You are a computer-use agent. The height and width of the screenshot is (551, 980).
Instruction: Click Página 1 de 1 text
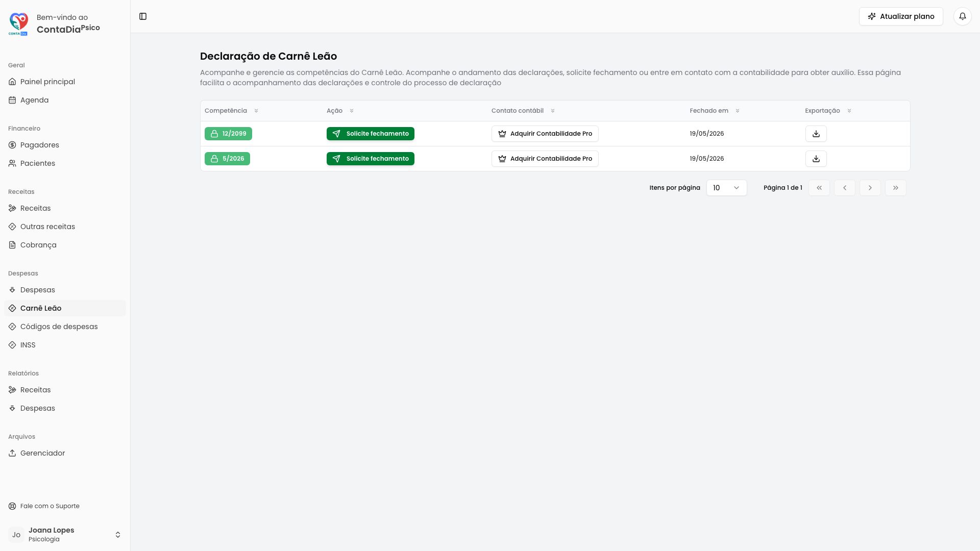(782, 188)
